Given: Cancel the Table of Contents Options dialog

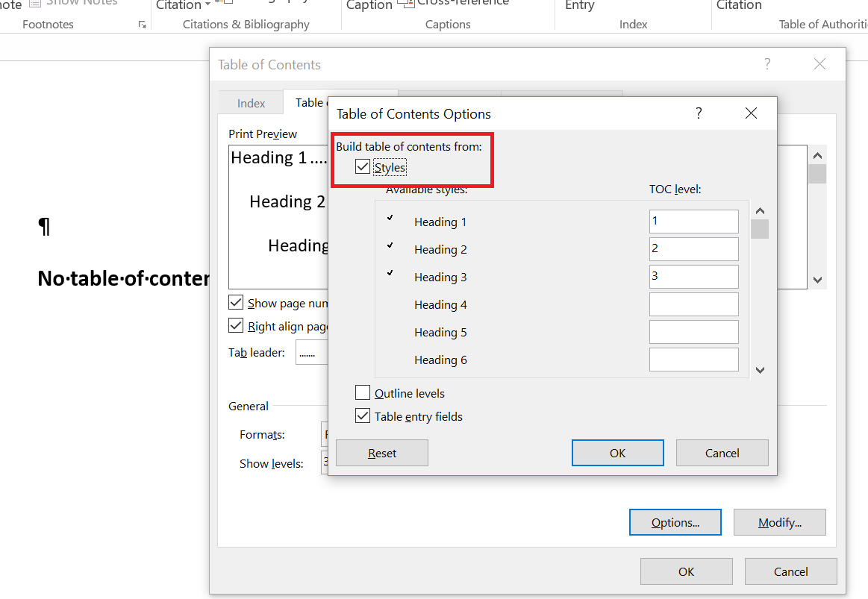Looking at the screenshot, I should [x=722, y=453].
